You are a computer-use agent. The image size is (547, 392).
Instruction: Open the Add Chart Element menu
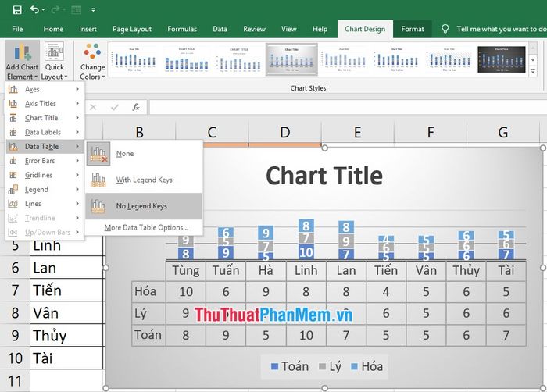(22, 62)
